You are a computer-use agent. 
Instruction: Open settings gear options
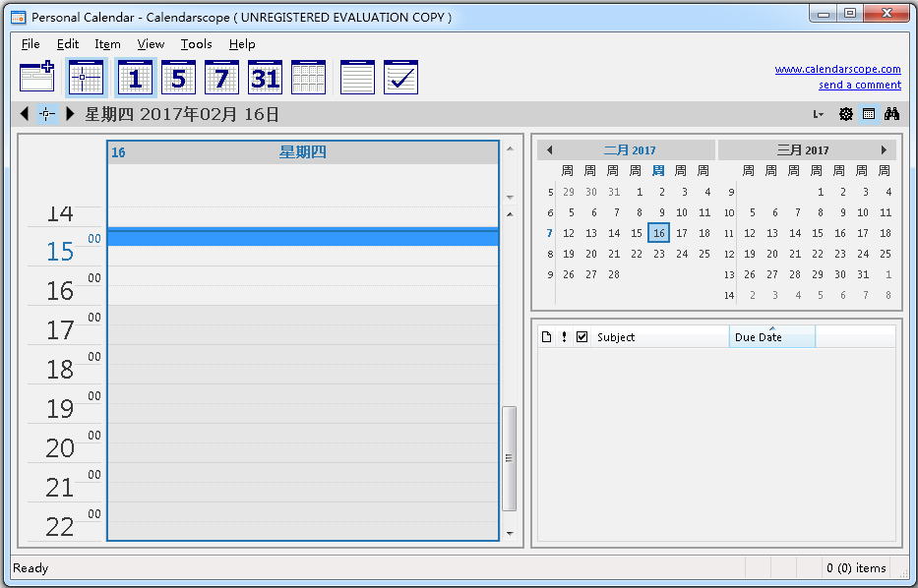[x=845, y=114]
